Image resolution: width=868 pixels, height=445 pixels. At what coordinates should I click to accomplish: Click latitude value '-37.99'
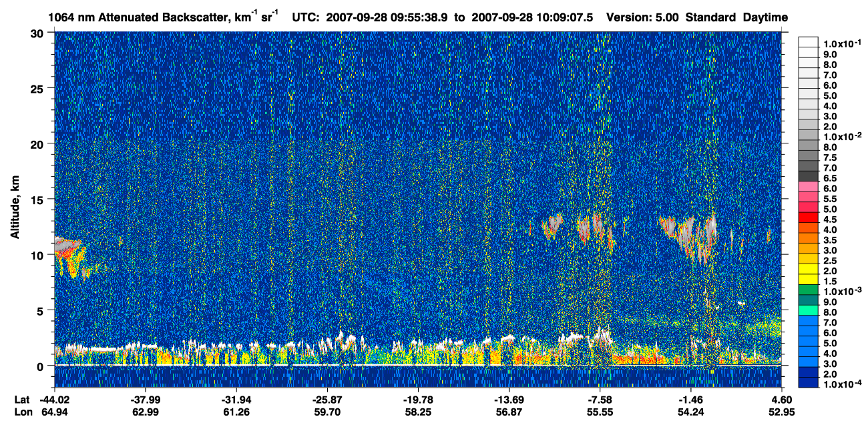point(146,400)
